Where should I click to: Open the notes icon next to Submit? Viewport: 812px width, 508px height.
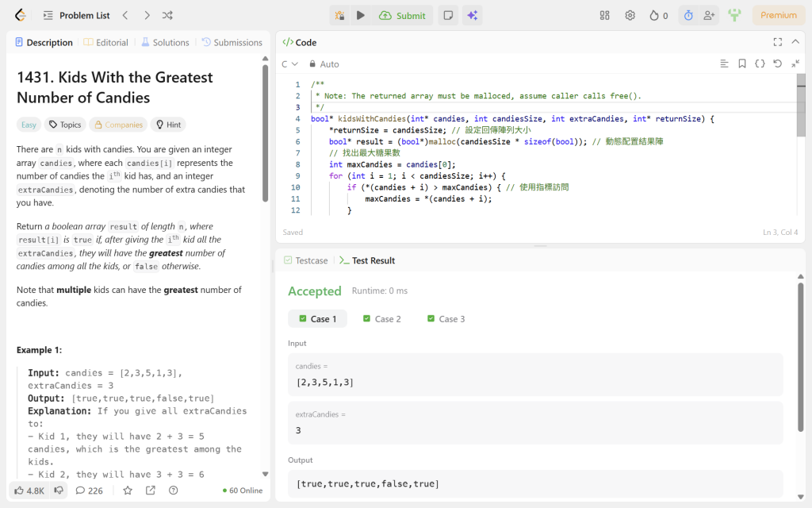448,15
